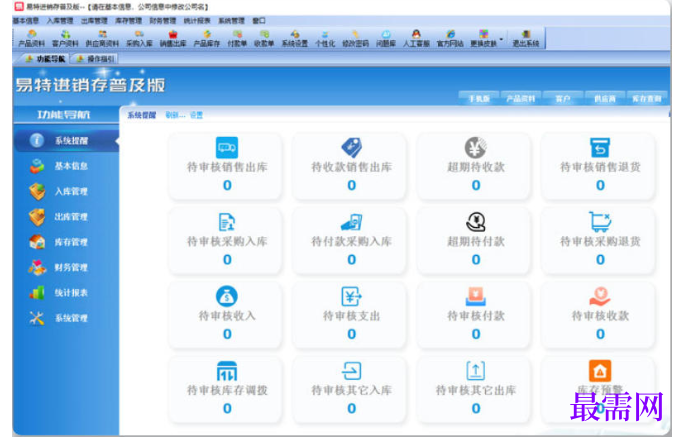Launch 销售出库 from the toolbar
The width and height of the screenshot is (682, 438).
click(x=173, y=39)
